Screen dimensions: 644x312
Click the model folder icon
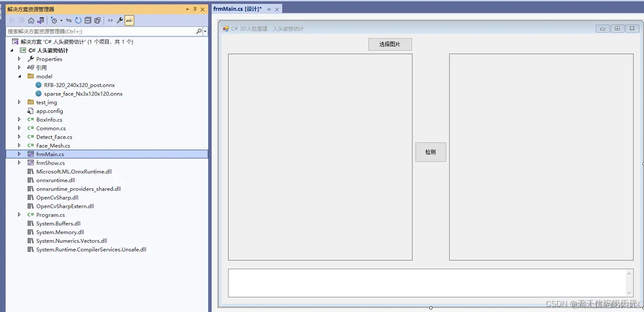[30, 76]
